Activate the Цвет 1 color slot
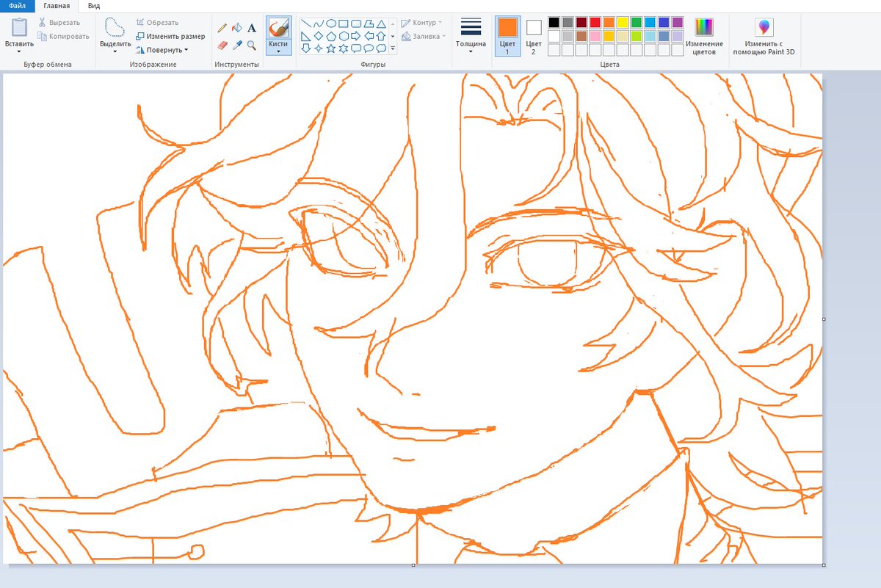 507,36
